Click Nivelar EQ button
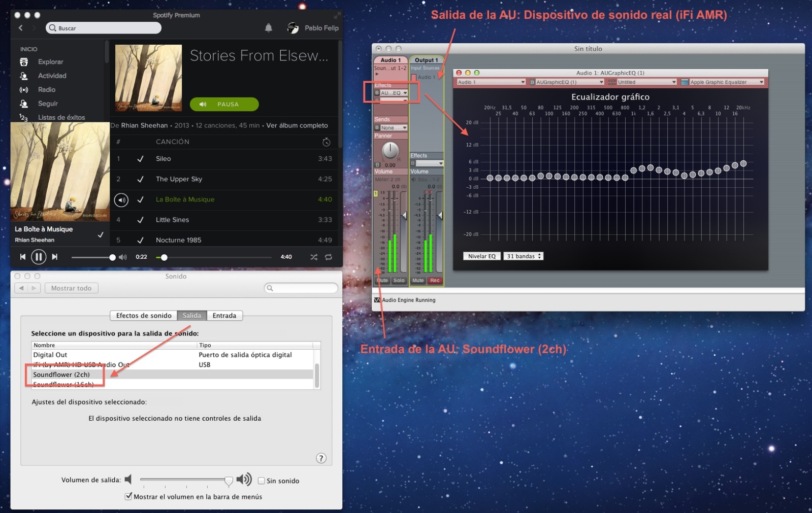 pos(481,256)
